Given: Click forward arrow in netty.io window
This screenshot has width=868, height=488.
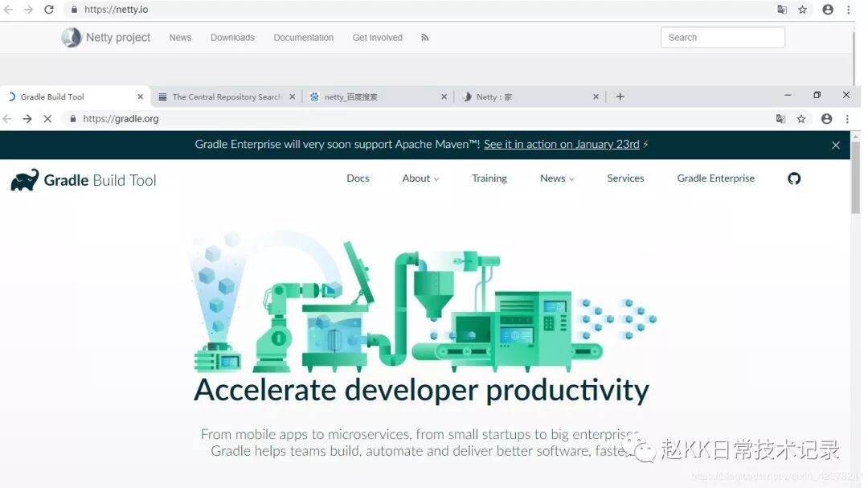Looking at the screenshot, I should point(28,10).
